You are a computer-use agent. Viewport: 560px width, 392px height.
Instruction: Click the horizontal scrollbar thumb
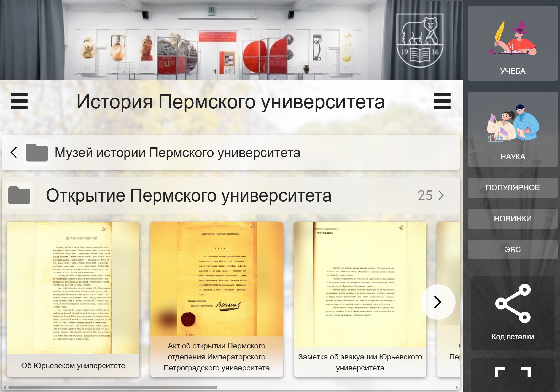coord(112,388)
